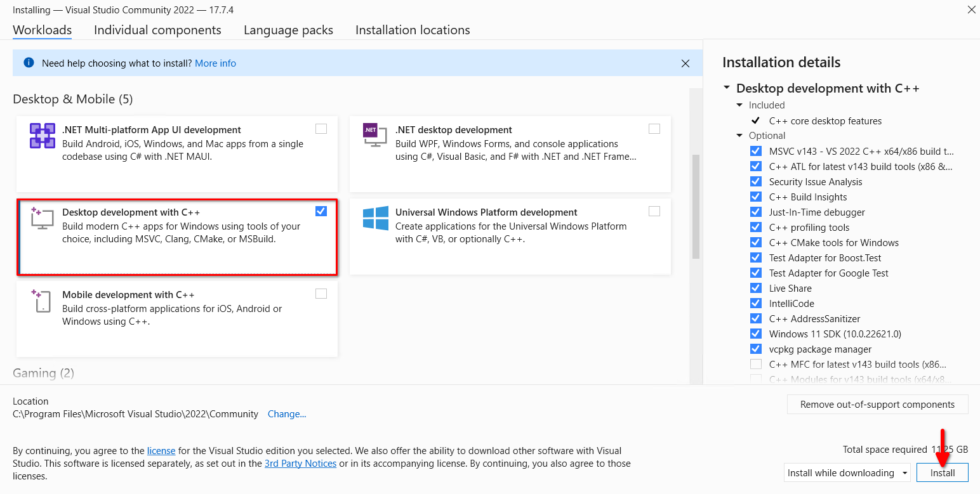Click the blue info icon in banner

pos(29,63)
